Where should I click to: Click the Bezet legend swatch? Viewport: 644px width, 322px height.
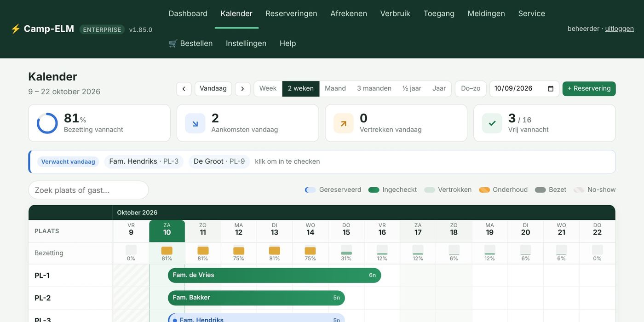[x=540, y=190]
